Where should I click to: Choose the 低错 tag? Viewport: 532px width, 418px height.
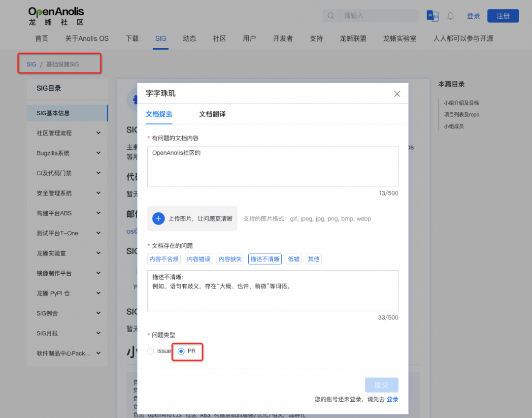tap(294, 259)
